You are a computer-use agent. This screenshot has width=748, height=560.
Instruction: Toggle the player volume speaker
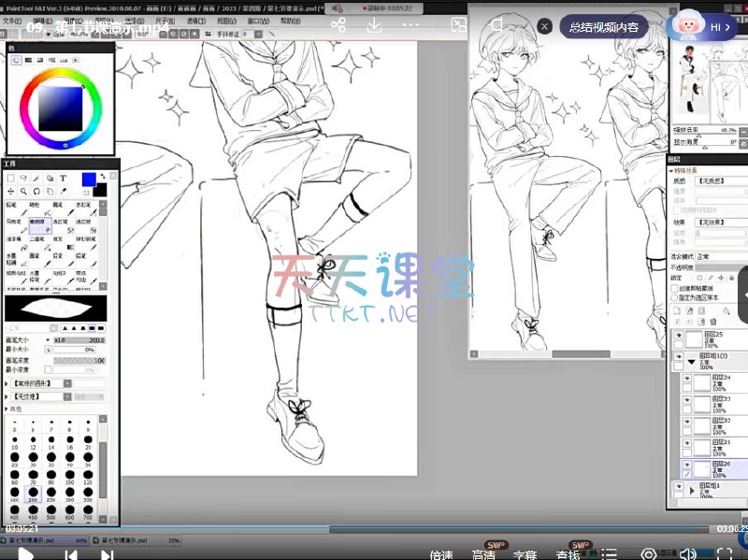click(688, 554)
